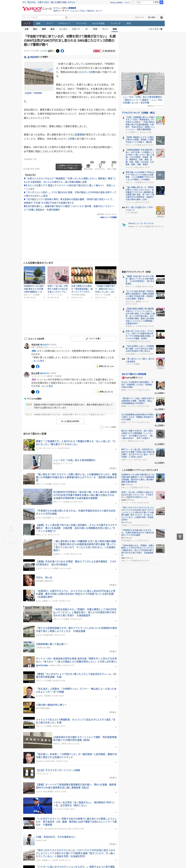Open the スポーツ category
The width and height of the screenshot is (186, 868).
[76, 29]
